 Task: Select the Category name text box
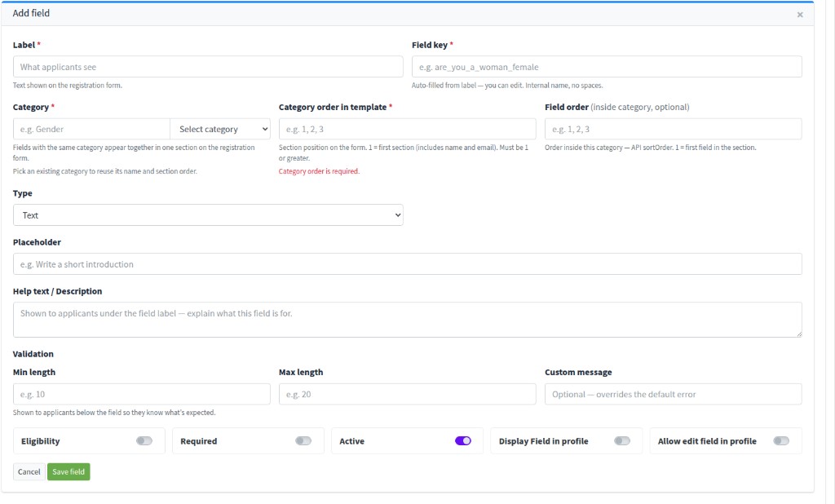coord(91,129)
